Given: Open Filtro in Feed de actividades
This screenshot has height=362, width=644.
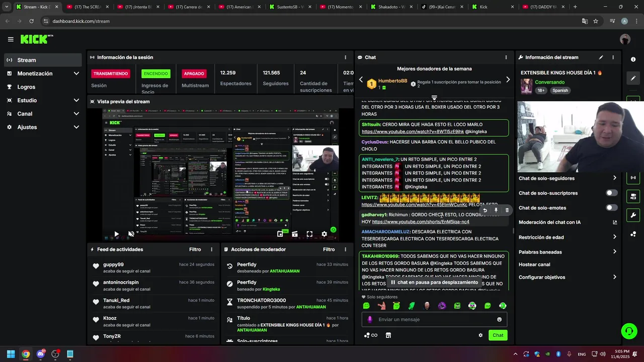Looking at the screenshot, I should (195, 249).
